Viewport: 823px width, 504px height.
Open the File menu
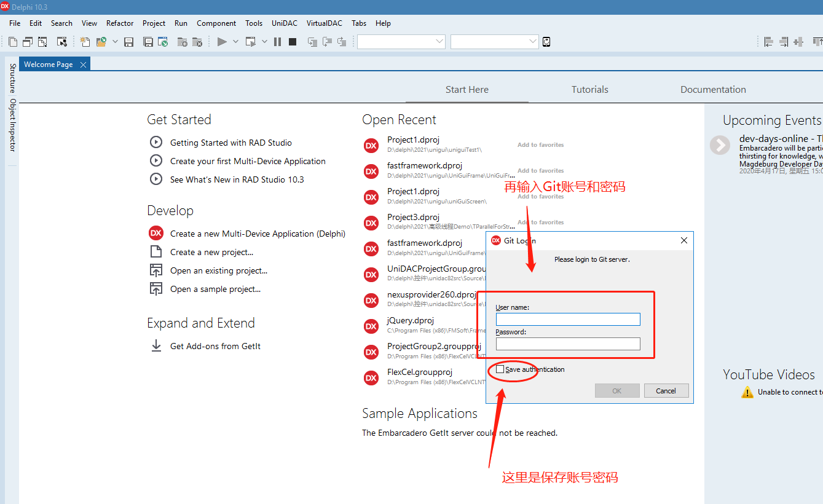point(15,23)
